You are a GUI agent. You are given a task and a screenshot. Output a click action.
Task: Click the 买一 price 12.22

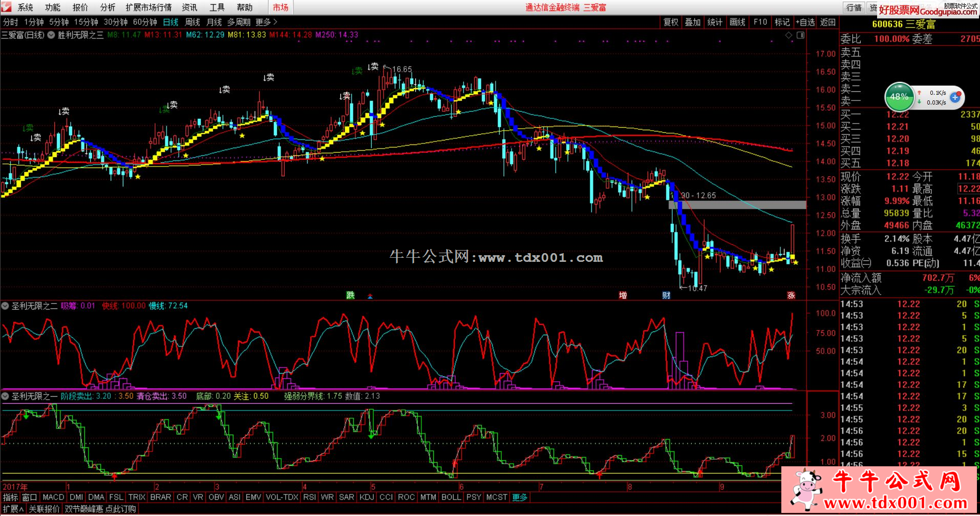click(x=898, y=114)
